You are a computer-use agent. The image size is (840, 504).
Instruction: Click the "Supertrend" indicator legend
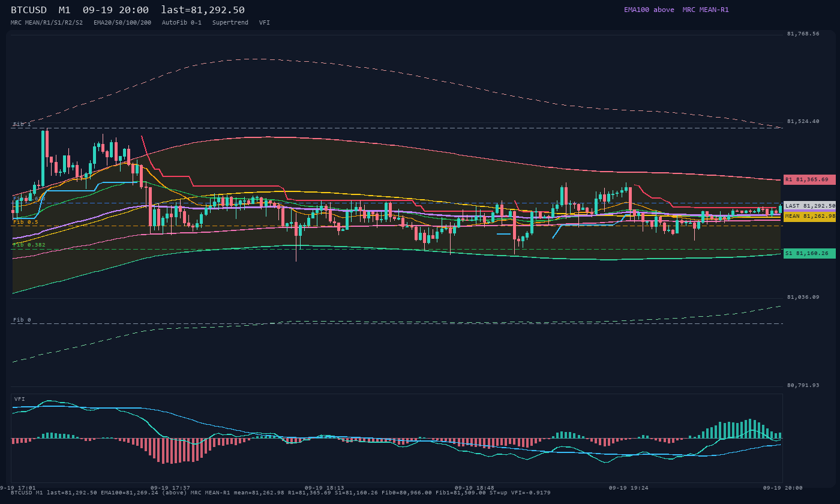230,22
